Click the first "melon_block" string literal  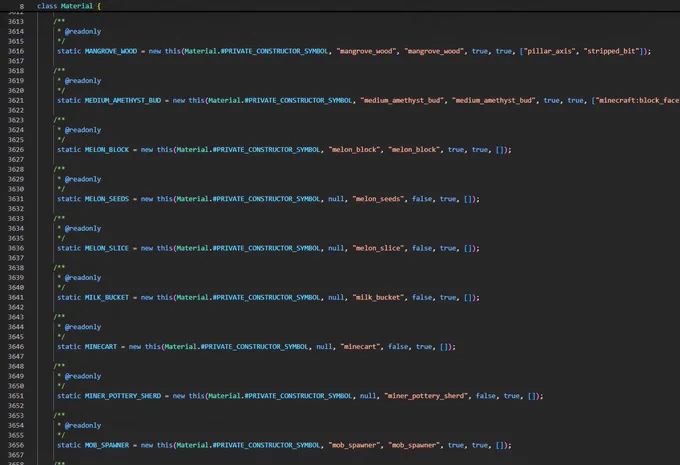(x=355, y=150)
